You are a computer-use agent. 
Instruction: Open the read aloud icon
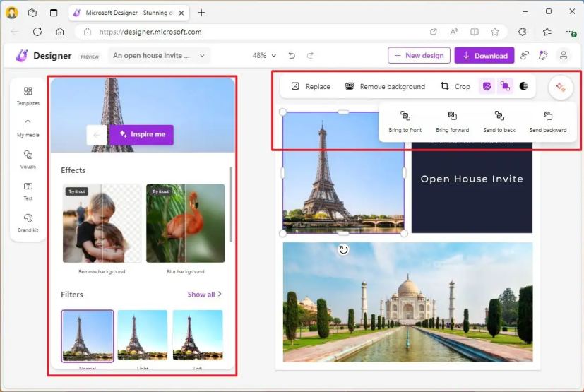coord(453,32)
